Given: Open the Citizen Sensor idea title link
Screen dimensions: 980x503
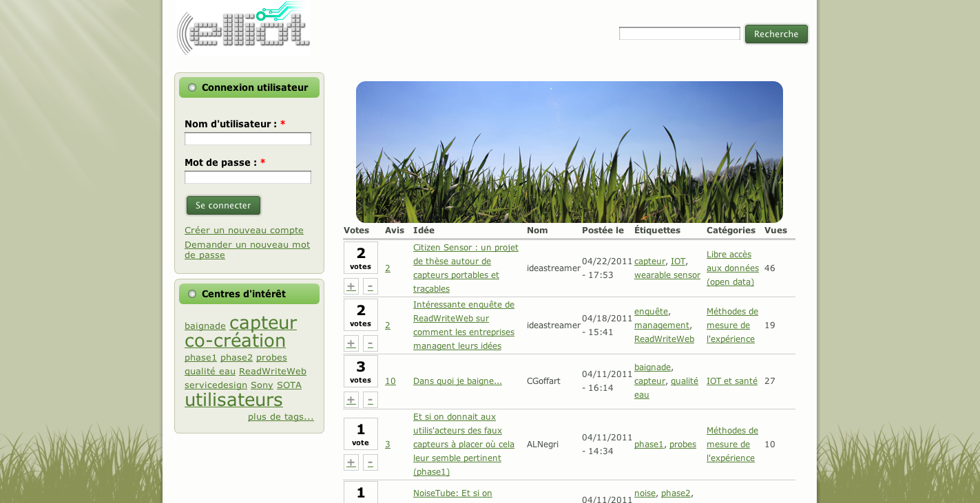Looking at the screenshot, I should point(466,268).
